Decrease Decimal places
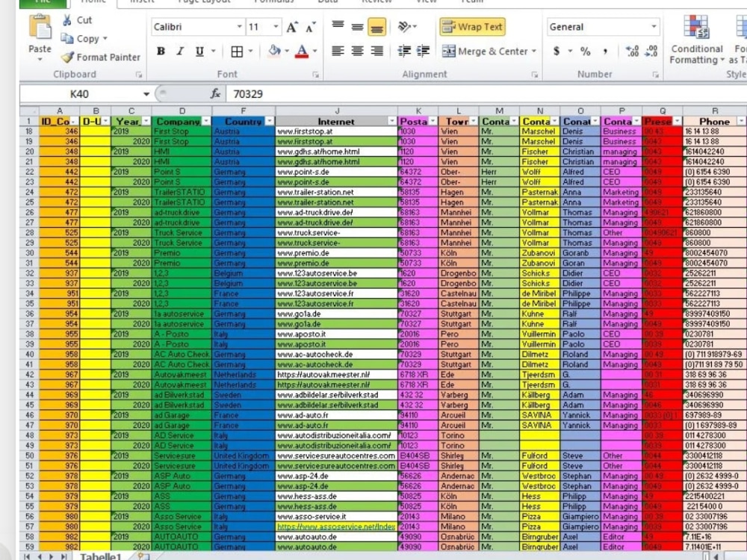The image size is (747, 560). [651, 51]
